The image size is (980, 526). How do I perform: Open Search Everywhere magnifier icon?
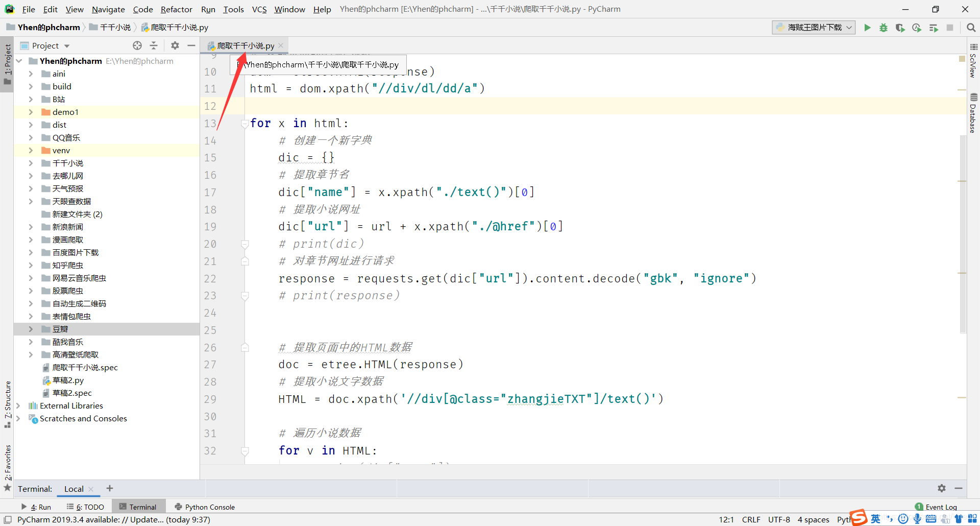(x=971, y=28)
